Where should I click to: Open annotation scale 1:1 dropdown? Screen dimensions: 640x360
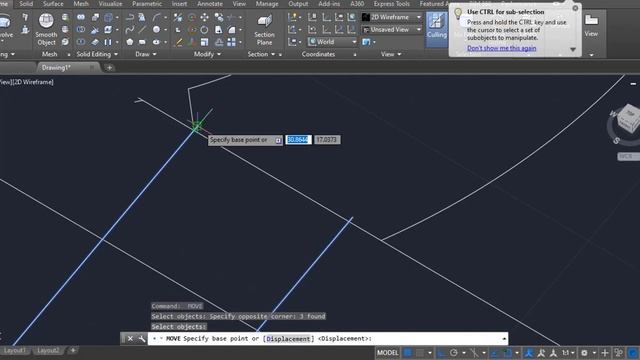point(569,353)
